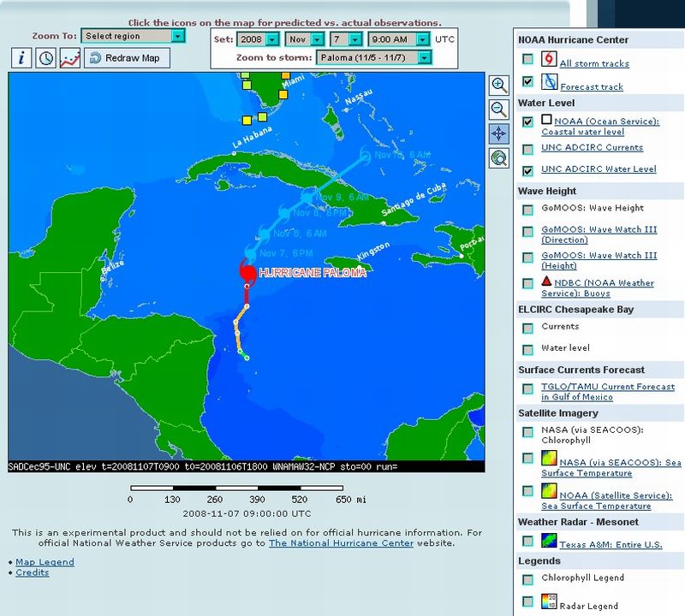Enable the UNC ADCIRC Currents checkbox
Screen dimensions: 685x616
pyautogui.click(x=527, y=150)
